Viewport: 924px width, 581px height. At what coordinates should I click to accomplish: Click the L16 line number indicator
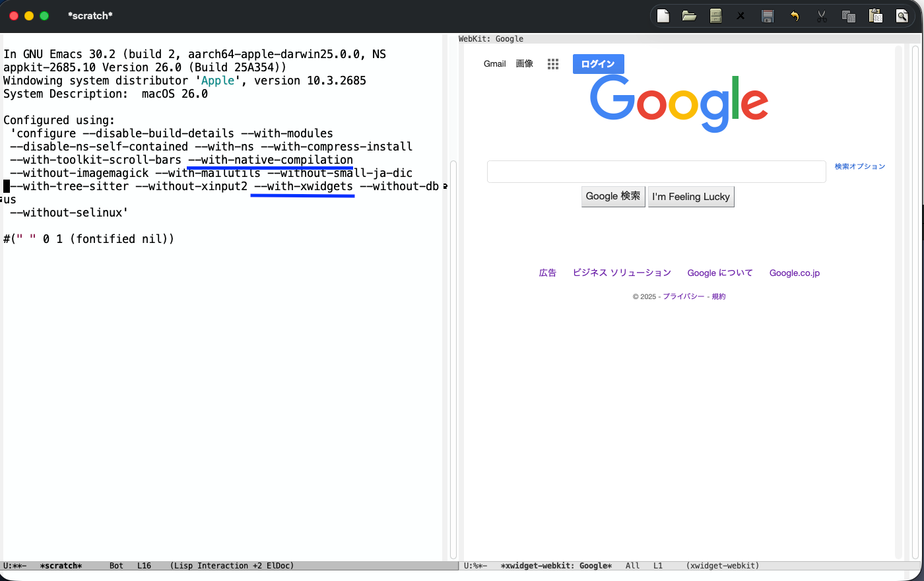click(144, 566)
